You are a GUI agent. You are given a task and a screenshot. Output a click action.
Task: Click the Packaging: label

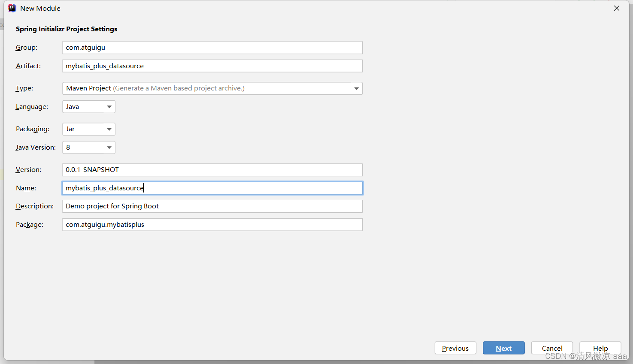33,129
